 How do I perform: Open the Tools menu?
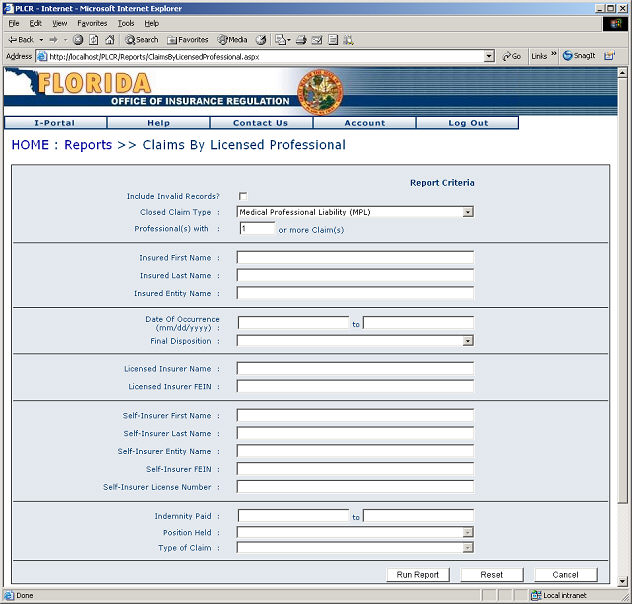point(125,23)
